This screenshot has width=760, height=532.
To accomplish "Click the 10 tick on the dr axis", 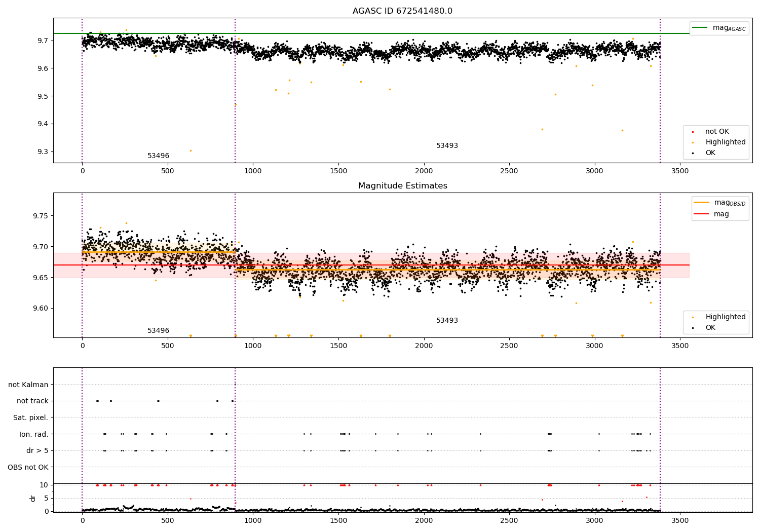I will pos(44,485).
